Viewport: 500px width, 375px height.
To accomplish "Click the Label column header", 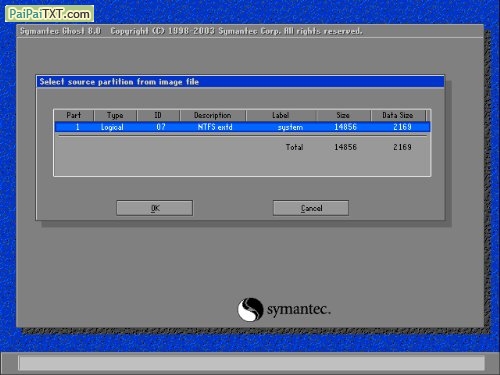I will click(x=281, y=115).
